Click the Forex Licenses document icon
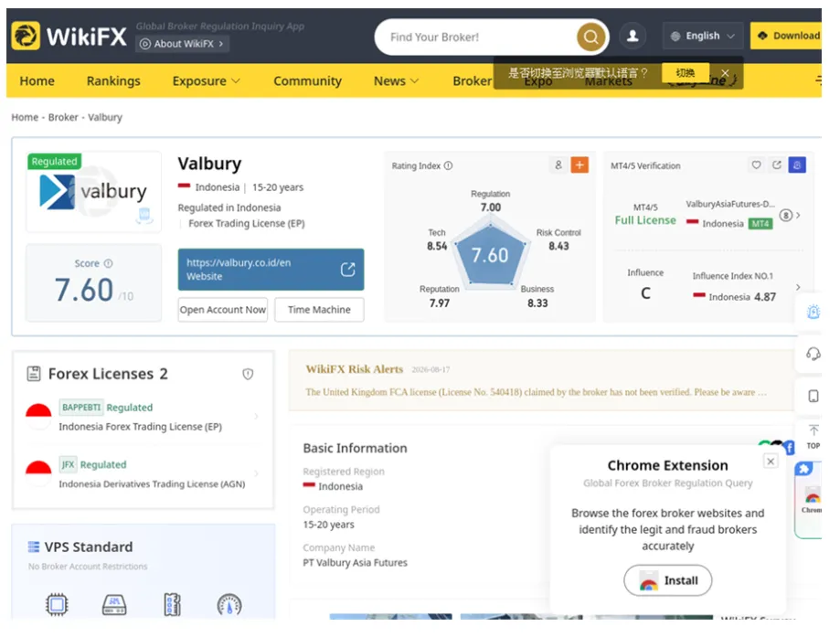Image resolution: width=840 pixels, height=637 pixels. coord(34,374)
